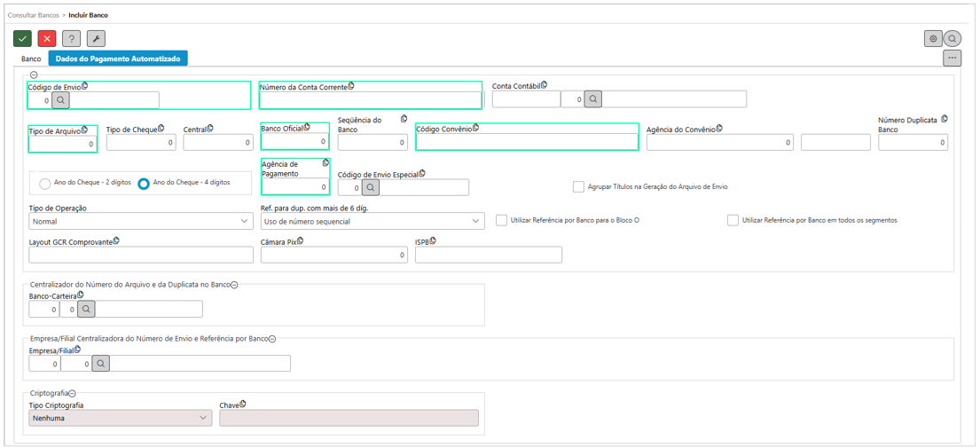Image resolution: width=980 pixels, height=448 pixels.
Task: Click the Layout GCR Comprovante input field
Action: (x=141, y=255)
